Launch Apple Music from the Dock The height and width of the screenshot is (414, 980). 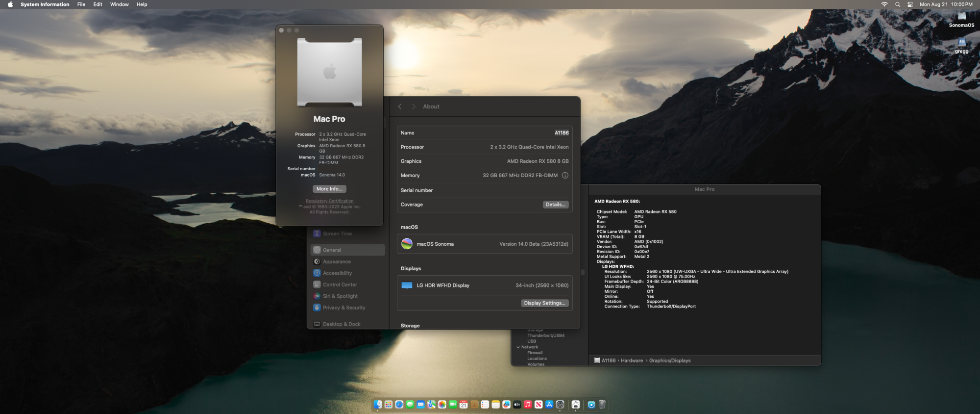coord(528,405)
